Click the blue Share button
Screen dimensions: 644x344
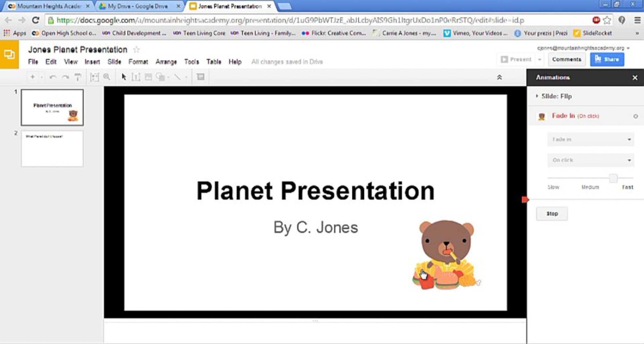click(607, 59)
